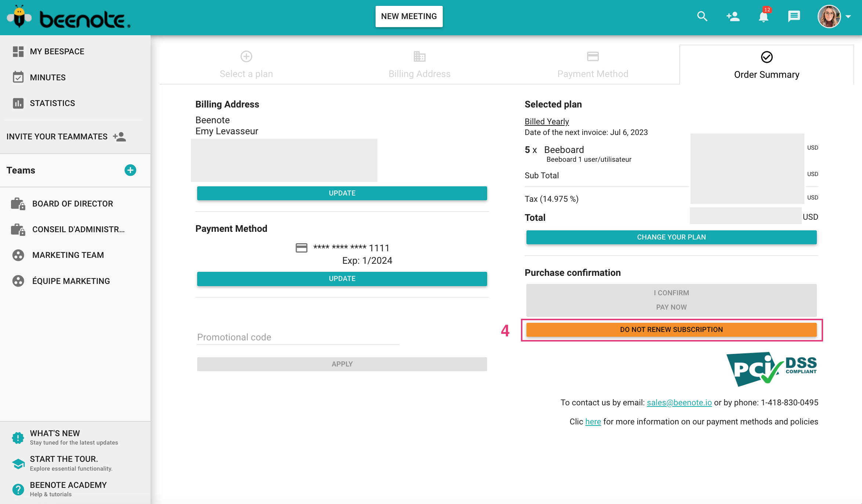This screenshot has width=862, height=504.
Task: Click the MY BEESPACE label
Action: (x=57, y=52)
